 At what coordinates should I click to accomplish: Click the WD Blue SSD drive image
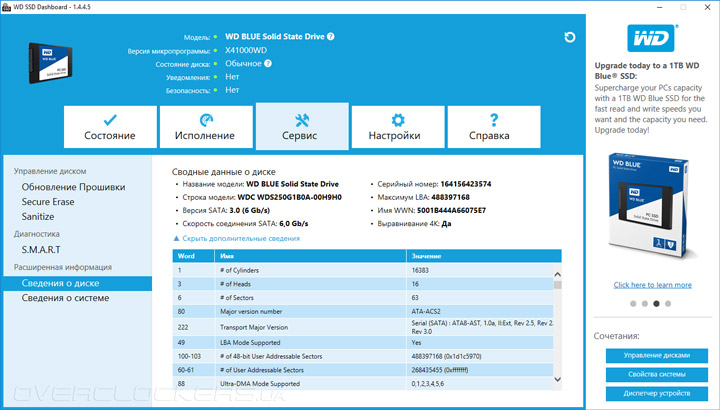[51, 63]
